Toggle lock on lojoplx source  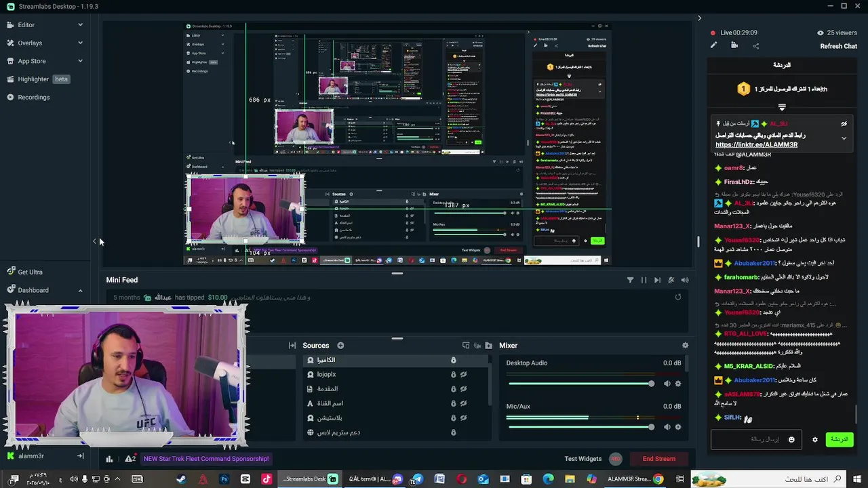pyautogui.click(x=454, y=374)
